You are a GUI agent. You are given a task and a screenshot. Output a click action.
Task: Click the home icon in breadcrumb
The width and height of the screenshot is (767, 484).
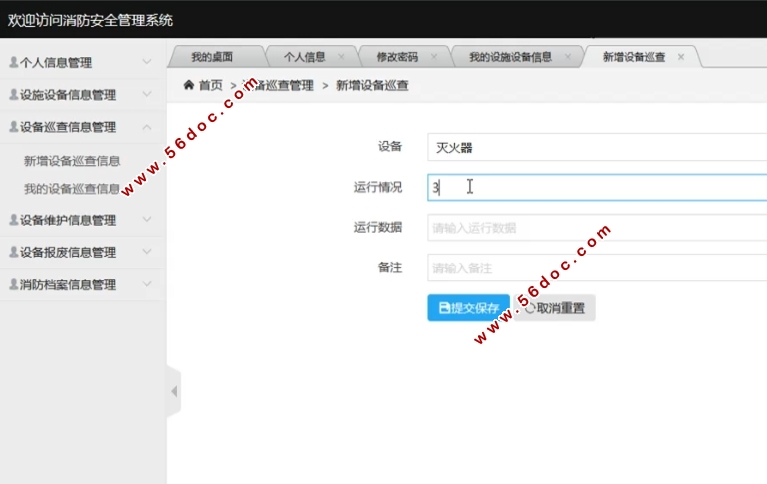click(189, 85)
